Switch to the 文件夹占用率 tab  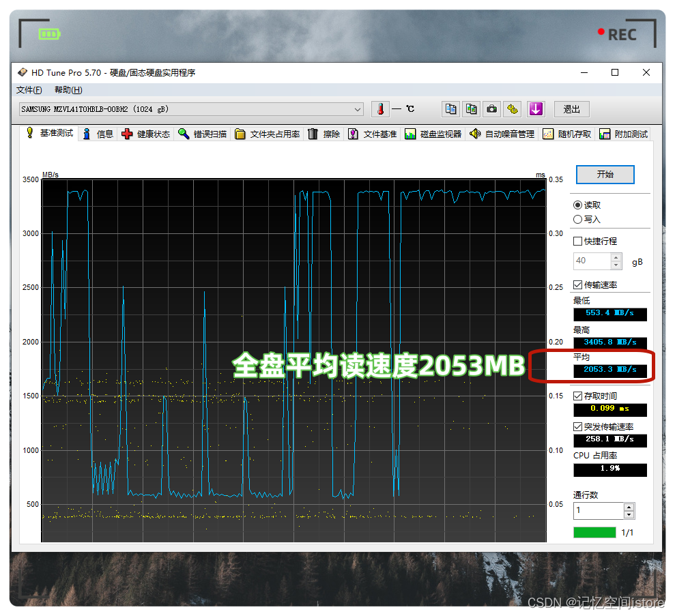[268, 134]
